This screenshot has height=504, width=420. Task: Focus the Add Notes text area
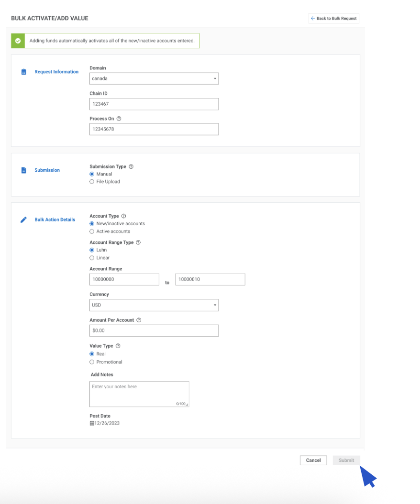pos(139,394)
